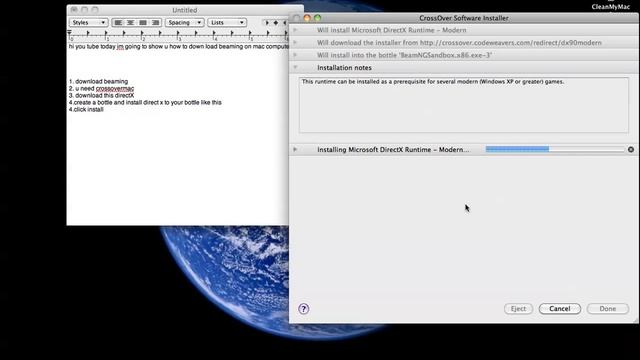Screen dimensions: 640x360
Task: Justify text in TextEdit toolbar
Action: (x=143, y=22)
